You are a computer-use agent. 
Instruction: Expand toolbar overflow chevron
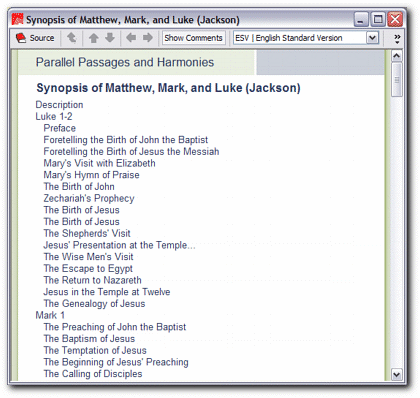click(x=397, y=39)
